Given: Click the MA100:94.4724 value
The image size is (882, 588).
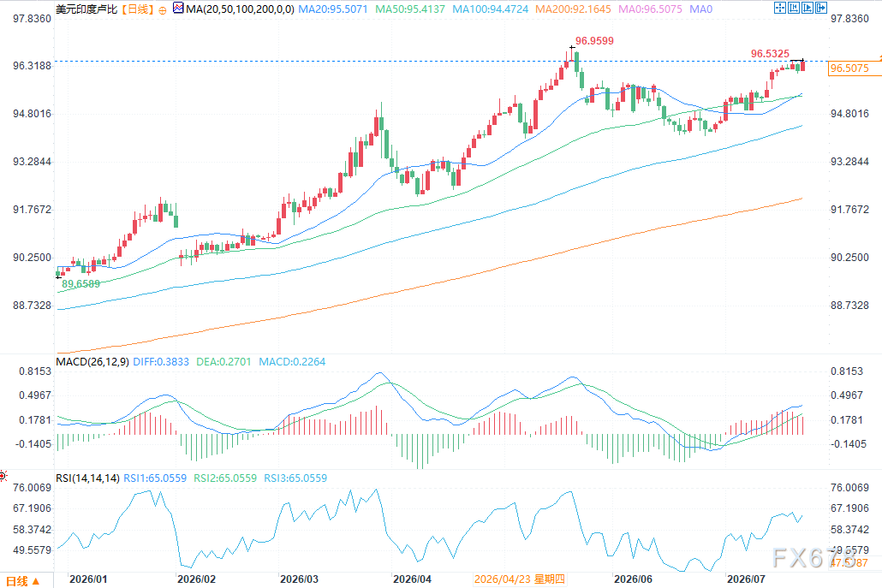Looking at the screenshot, I should coord(491,9).
